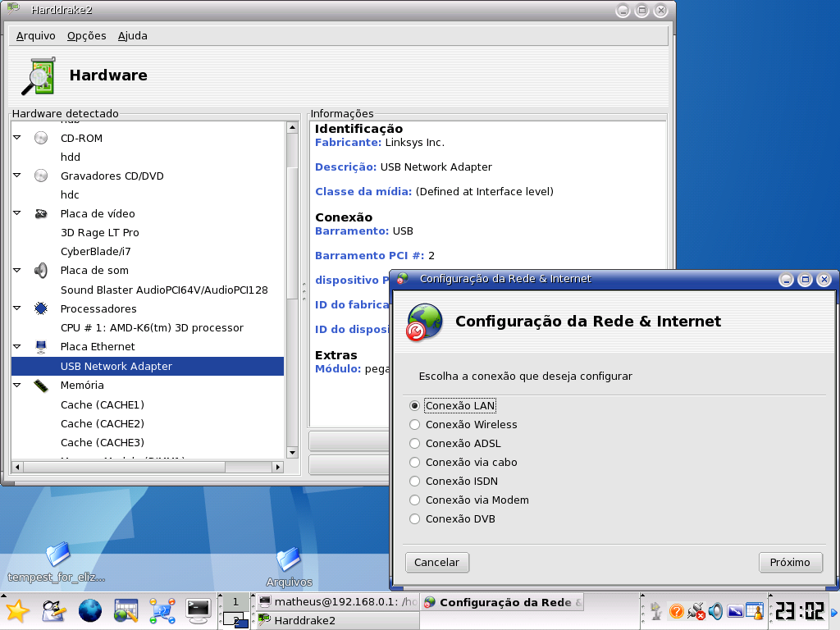This screenshot has height=630, width=840.
Task: Launch the terminal from the panel
Action: [x=199, y=611]
